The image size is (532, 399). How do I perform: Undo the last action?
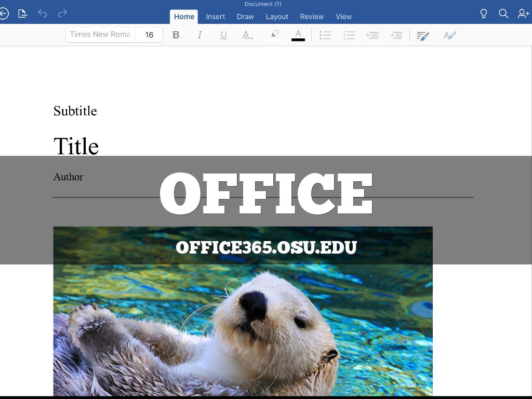point(43,14)
